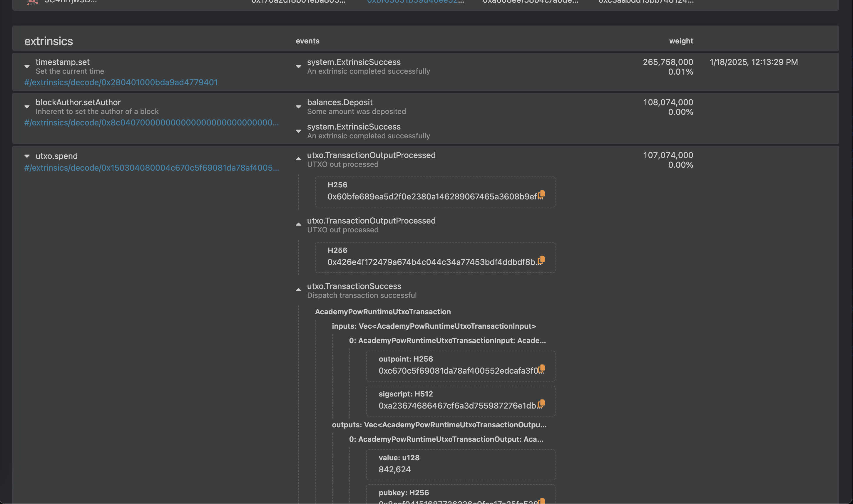Collapse the utxo.TransactionSuccess event

pyautogui.click(x=298, y=290)
